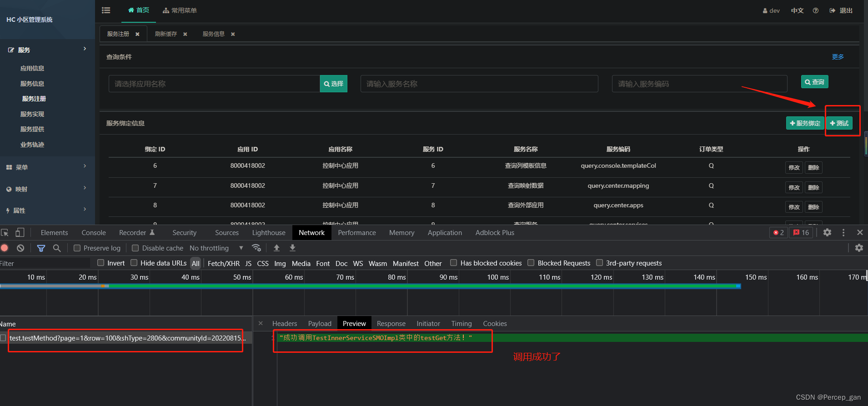Expand the 映射 sidebar section
Image resolution: width=868 pixels, height=406 pixels.
click(47, 189)
